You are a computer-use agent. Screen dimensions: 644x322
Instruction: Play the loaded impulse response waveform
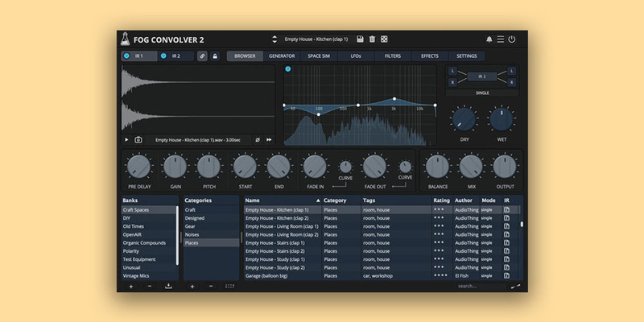tap(126, 139)
